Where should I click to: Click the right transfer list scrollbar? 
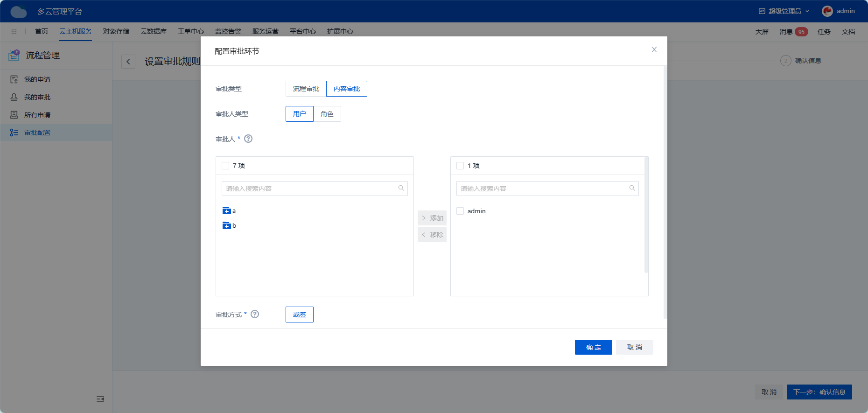646,215
